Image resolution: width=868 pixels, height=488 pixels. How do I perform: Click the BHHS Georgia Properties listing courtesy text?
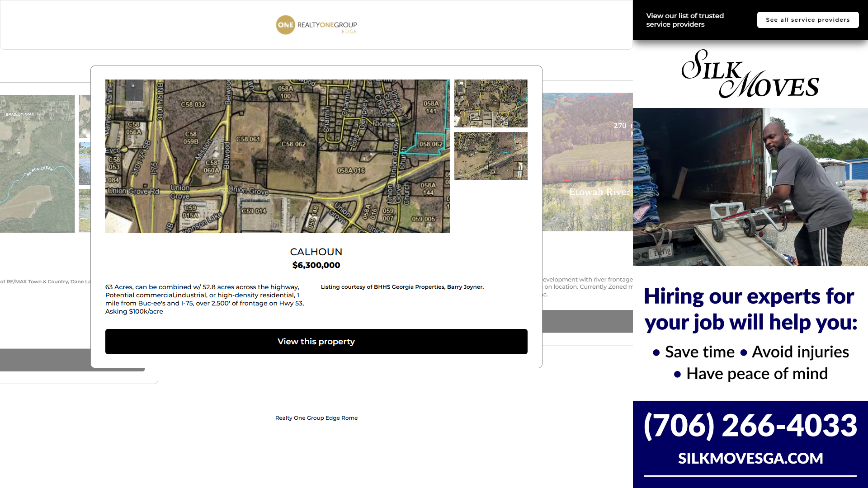(x=402, y=287)
